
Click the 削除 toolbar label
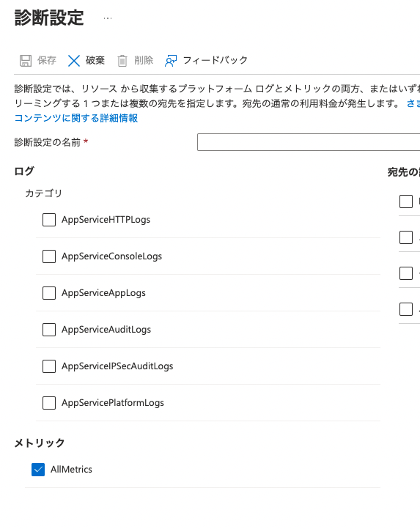click(144, 60)
